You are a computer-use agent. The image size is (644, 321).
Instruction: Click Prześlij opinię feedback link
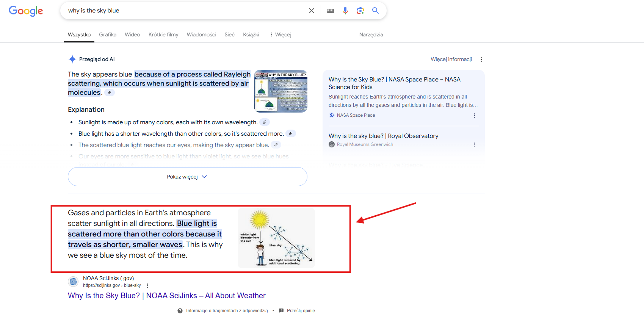(301, 311)
